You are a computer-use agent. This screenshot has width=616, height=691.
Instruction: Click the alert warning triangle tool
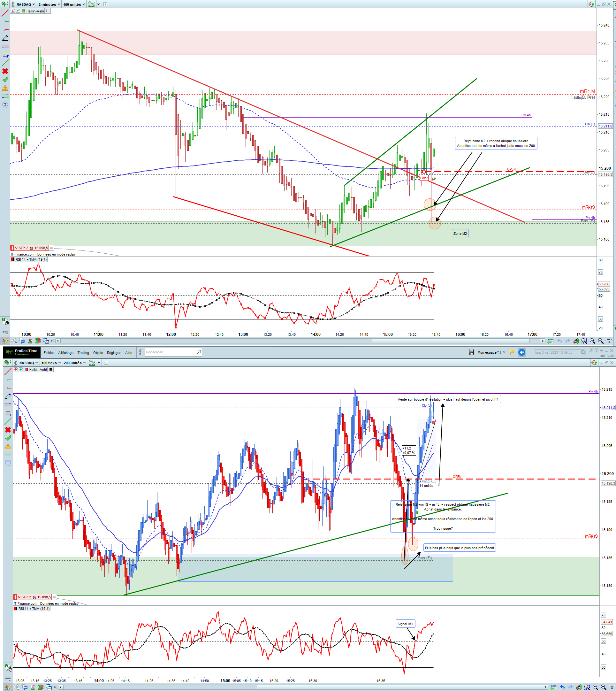tap(5, 88)
